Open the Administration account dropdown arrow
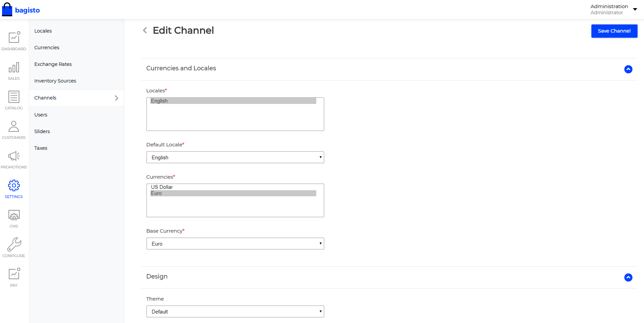 635,10
